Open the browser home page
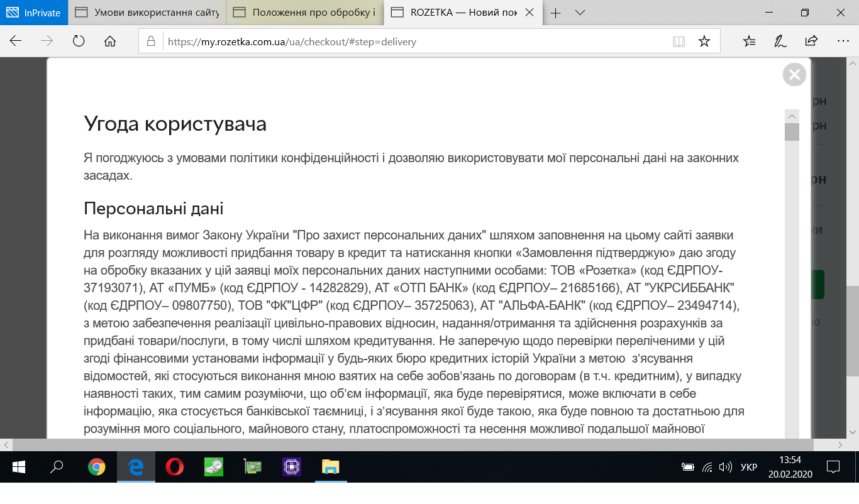859x504 pixels. coord(110,41)
